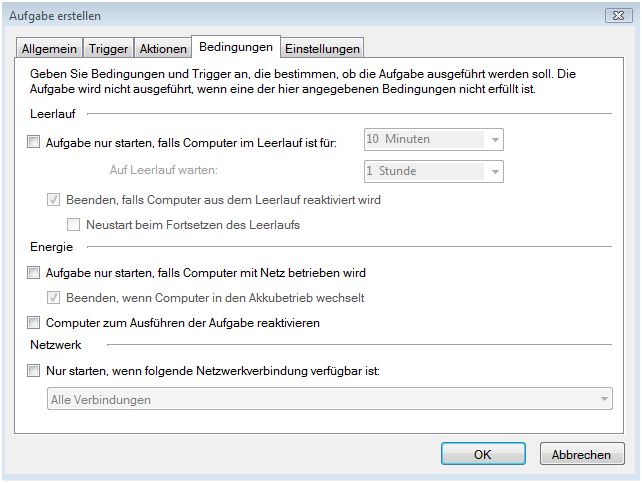The height and width of the screenshot is (483, 642).
Task: Toggle 'Beenden, falls Computer aus dem Leerlauf reaktiviert wird'
Action: click(x=53, y=199)
